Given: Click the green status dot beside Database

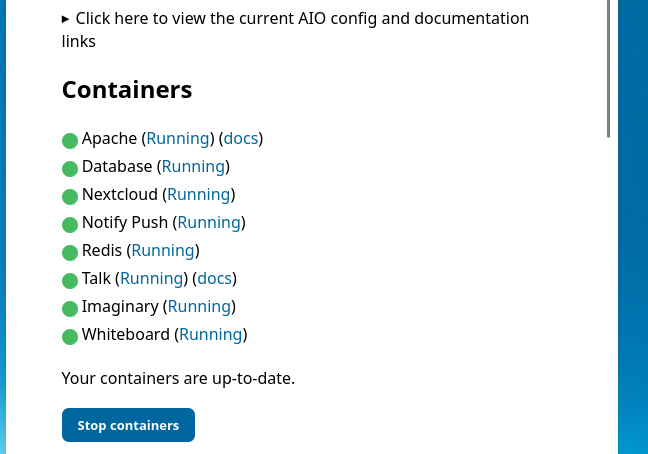Looking at the screenshot, I should pyautogui.click(x=70, y=168).
